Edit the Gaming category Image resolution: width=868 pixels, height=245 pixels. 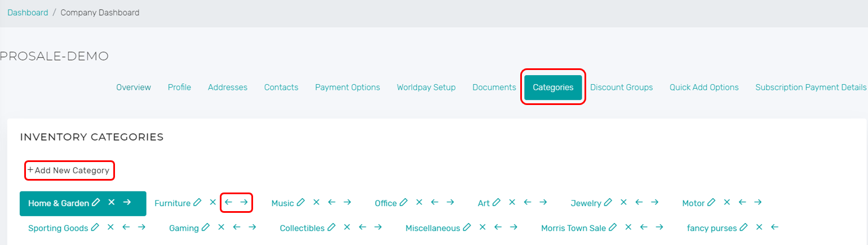pyautogui.click(x=205, y=227)
